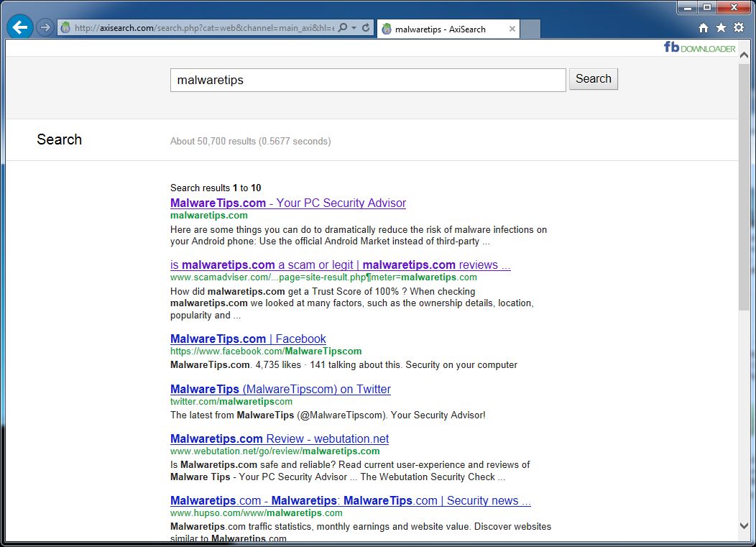Image resolution: width=756 pixels, height=547 pixels.
Task: Click the www.hupso.com/www/malwaretips.com URL text
Action: 256,512
